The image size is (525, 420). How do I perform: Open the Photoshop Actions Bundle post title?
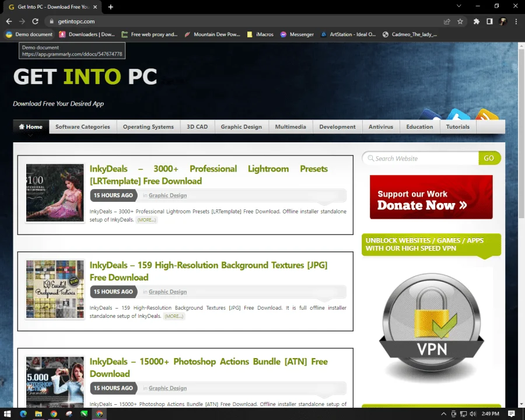[209, 367]
